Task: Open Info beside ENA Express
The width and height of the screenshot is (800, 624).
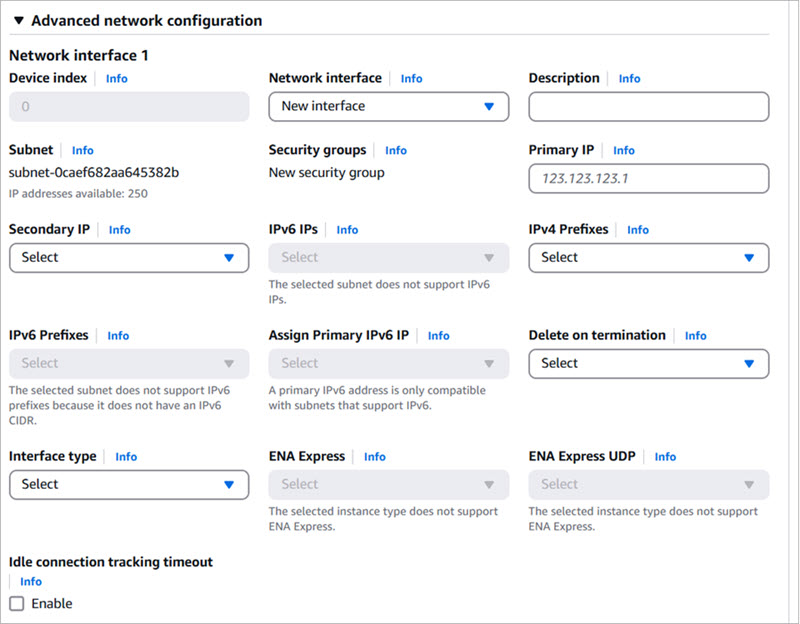Action: coord(374,456)
